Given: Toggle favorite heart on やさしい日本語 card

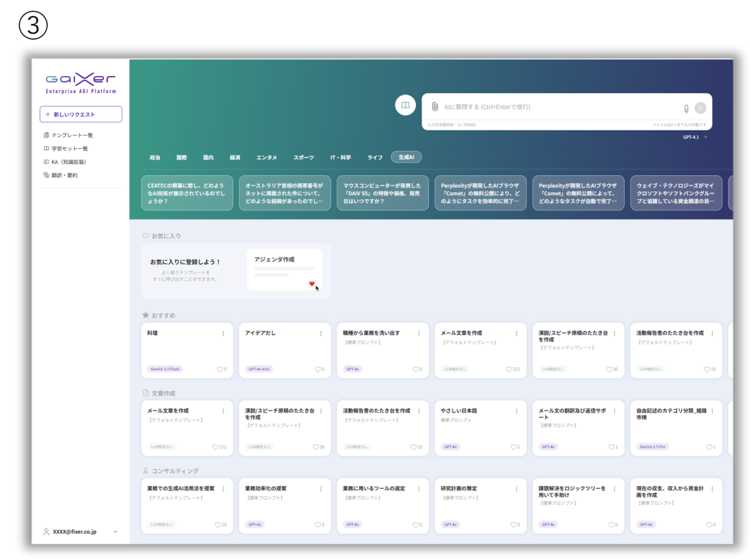Looking at the screenshot, I should (x=513, y=447).
